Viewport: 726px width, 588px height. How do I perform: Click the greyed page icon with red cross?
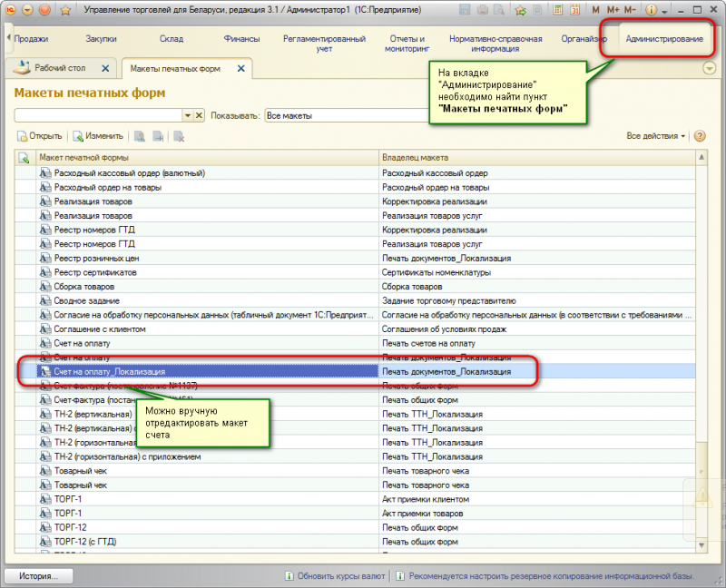(179, 137)
